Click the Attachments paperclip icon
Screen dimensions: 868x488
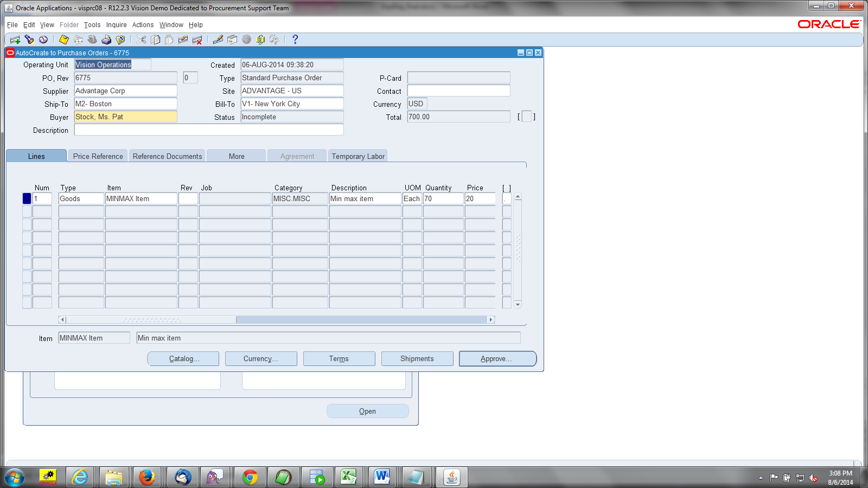tap(260, 40)
